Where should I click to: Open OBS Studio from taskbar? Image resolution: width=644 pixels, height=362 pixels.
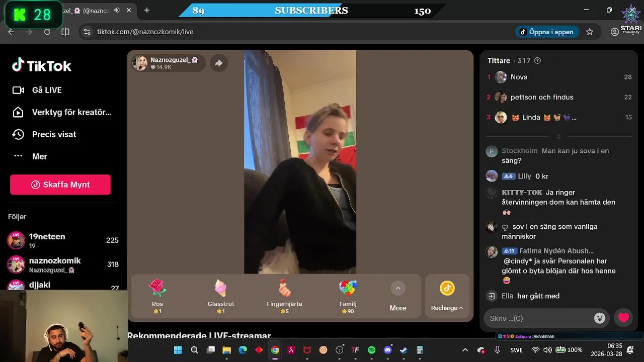click(340, 350)
